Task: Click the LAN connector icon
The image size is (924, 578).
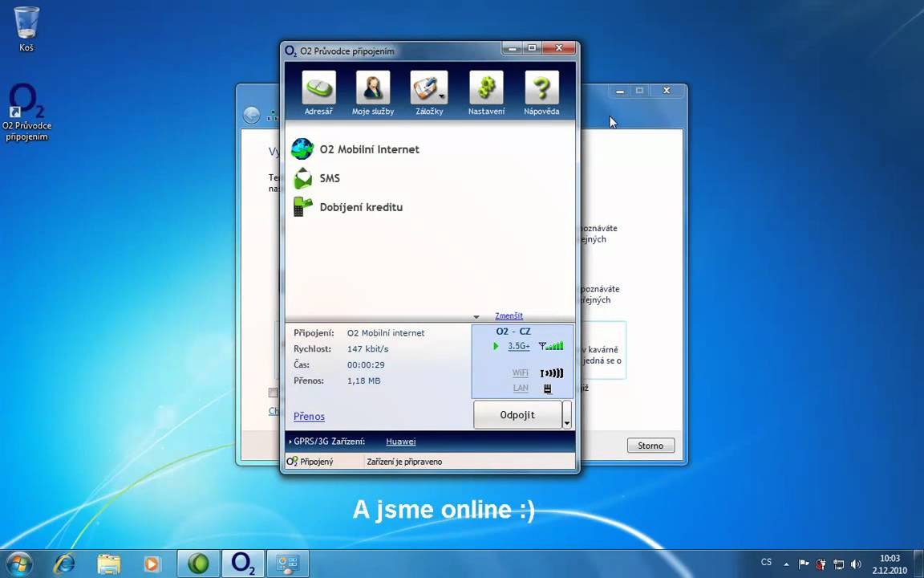Action: pyautogui.click(x=548, y=389)
